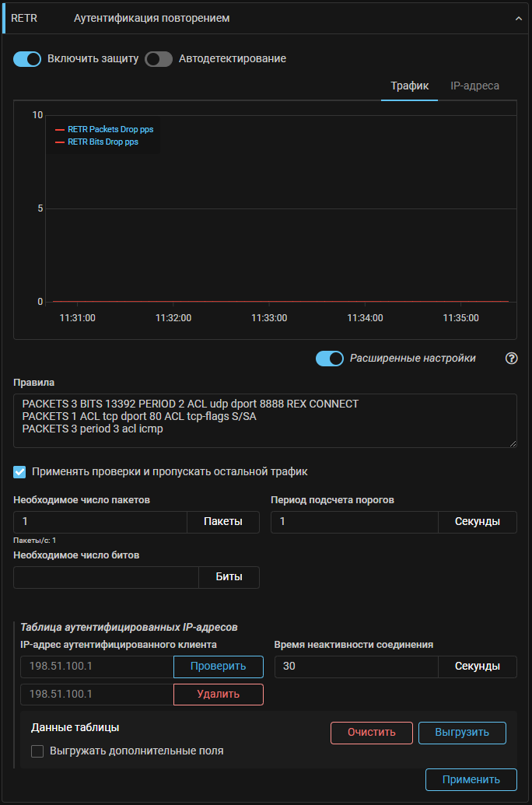Image resolution: width=532 pixels, height=805 pixels.
Task: Enable the 'Автодетектирование' switch
Action: click(x=159, y=59)
